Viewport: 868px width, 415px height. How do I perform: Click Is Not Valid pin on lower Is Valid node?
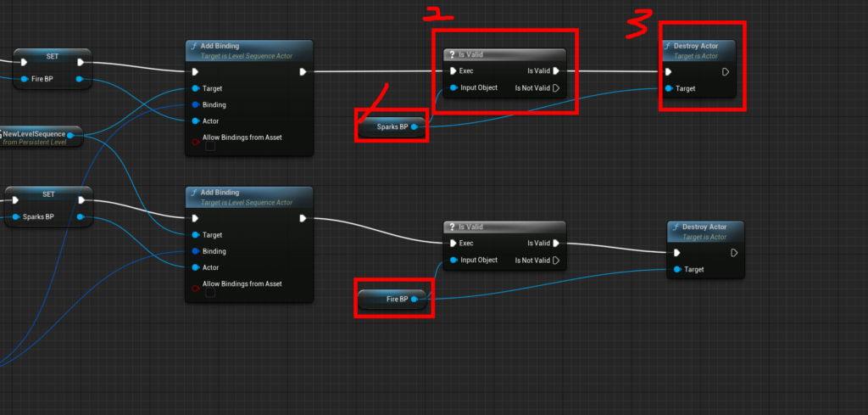tap(556, 260)
